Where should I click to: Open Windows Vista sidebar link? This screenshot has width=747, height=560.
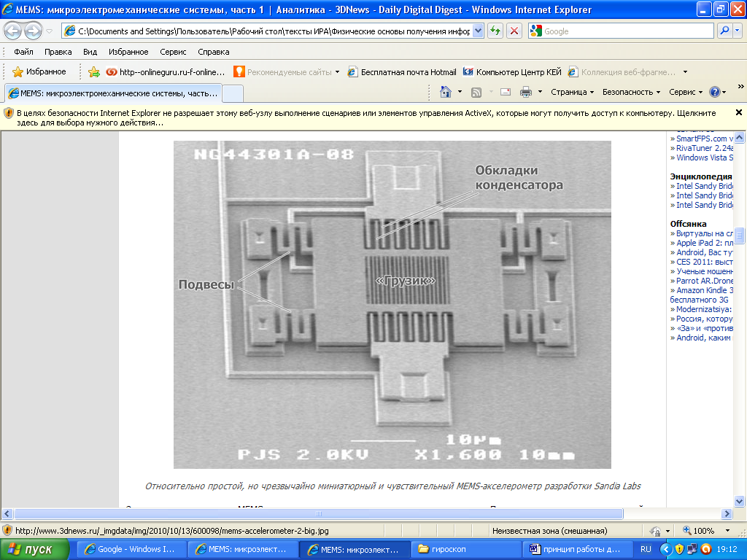[705, 157]
